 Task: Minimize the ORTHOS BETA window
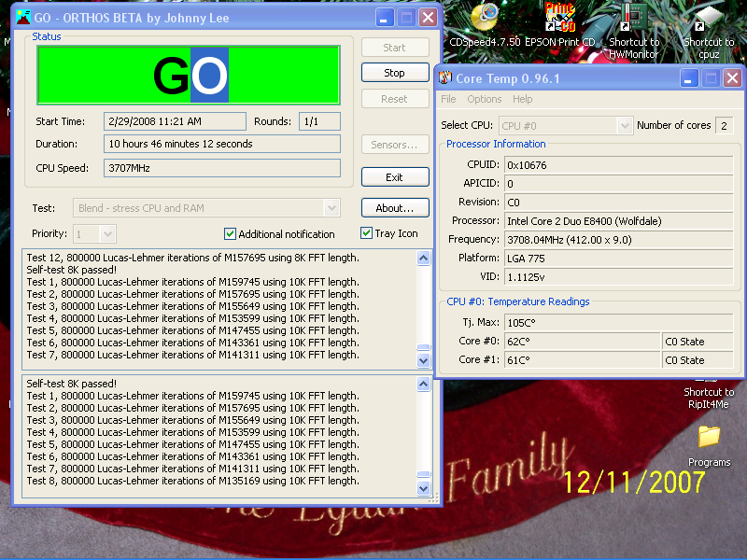(385, 18)
